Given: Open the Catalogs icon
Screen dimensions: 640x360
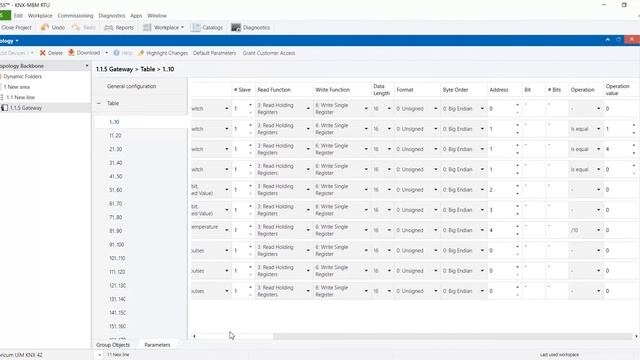Looking at the screenshot, I should click(x=196, y=27).
